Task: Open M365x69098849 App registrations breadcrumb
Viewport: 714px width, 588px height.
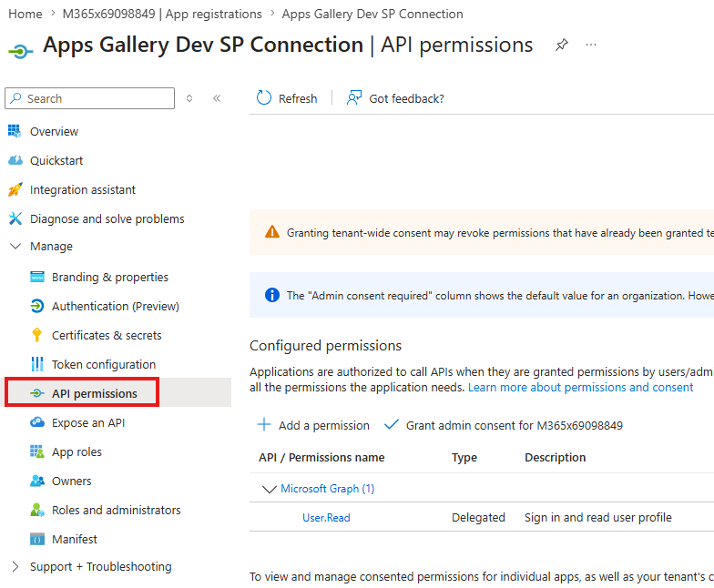Action: [x=162, y=15]
